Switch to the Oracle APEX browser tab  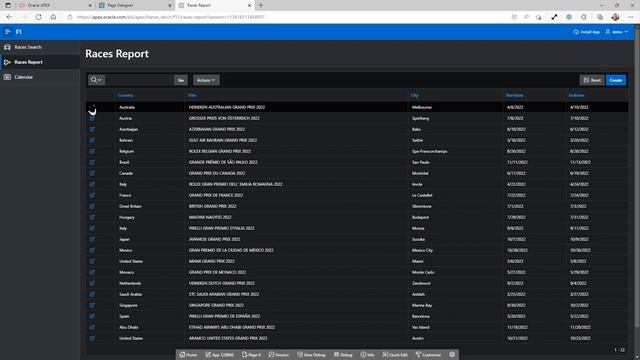(54, 5)
